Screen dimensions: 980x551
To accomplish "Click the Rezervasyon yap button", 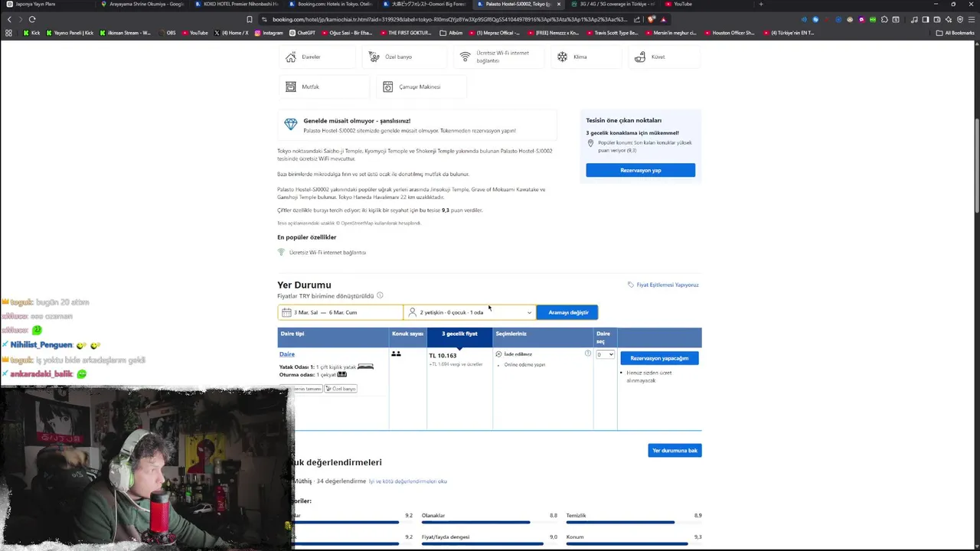I will pyautogui.click(x=641, y=170).
